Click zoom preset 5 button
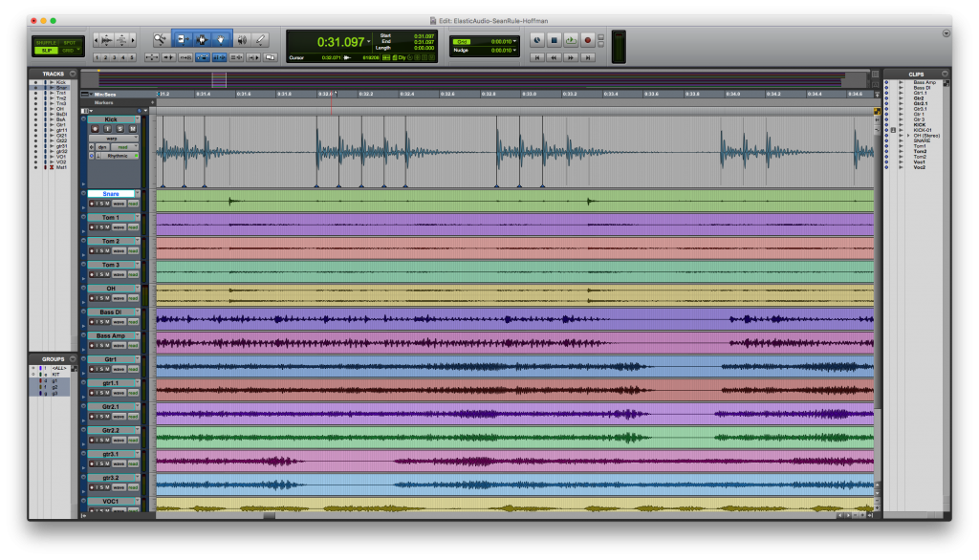 coord(131,57)
